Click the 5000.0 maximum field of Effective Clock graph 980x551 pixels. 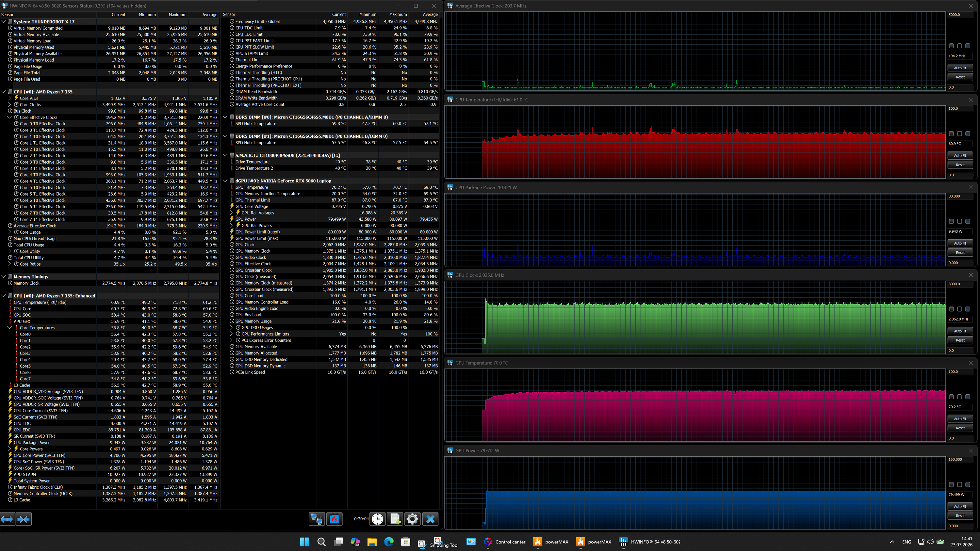pyautogui.click(x=960, y=15)
